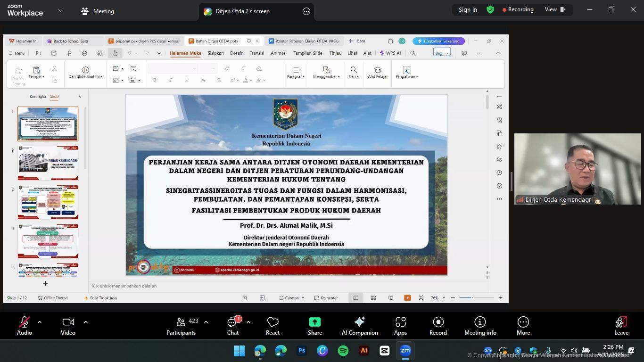Click the Bagi share button
The height and width of the screenshot is (362, 644).
[x=439, y=53]
